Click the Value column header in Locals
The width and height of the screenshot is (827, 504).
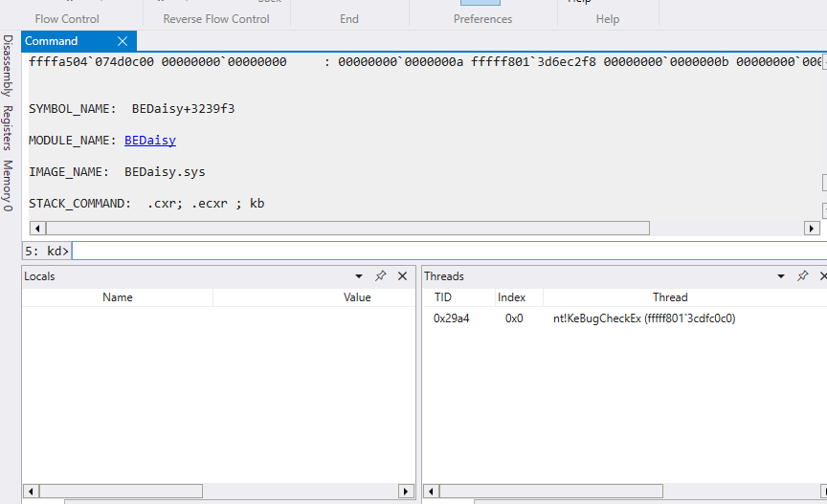[357, 297]
